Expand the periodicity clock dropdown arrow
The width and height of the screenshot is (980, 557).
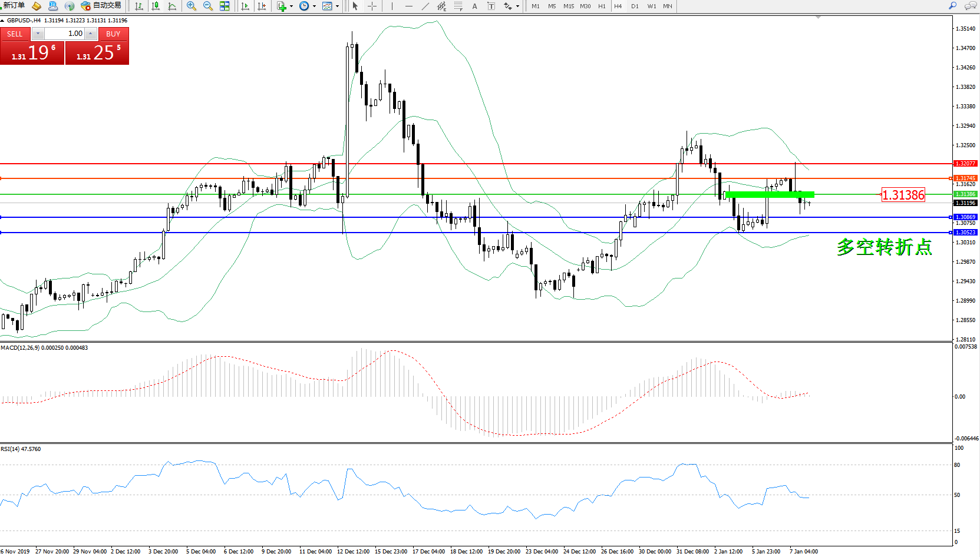(x=314, y=6)
